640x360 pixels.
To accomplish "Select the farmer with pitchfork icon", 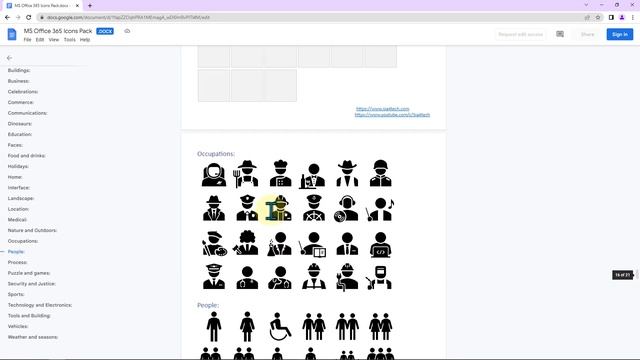I will (x=247, y=174).
